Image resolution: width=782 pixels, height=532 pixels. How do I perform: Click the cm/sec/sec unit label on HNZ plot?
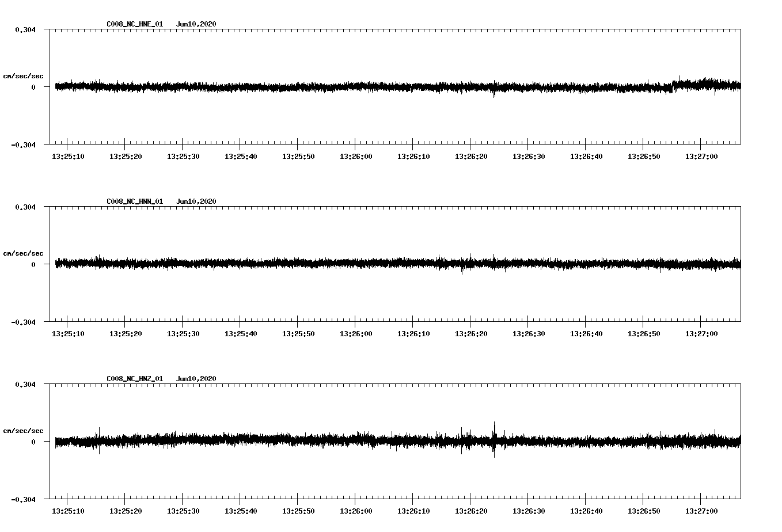(x=24, y=431)
